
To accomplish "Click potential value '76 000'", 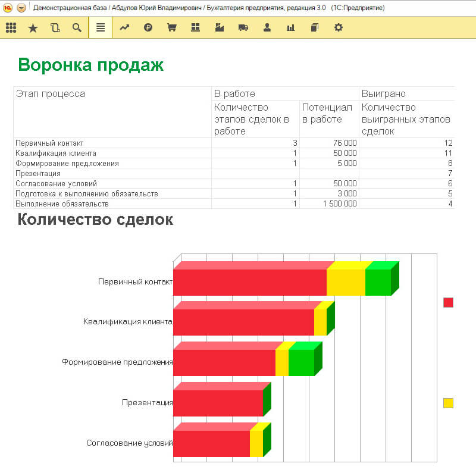I will pos(345,143).
